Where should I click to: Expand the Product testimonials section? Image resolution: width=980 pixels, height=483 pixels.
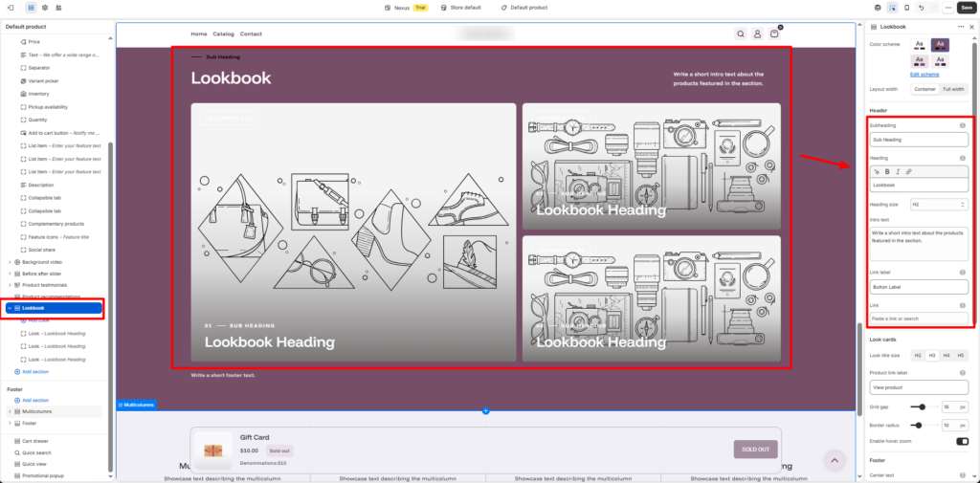[x=10, y=285]
